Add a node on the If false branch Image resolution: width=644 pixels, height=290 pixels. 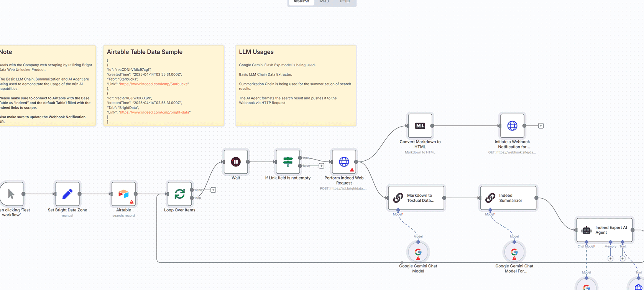pos(322,166)
